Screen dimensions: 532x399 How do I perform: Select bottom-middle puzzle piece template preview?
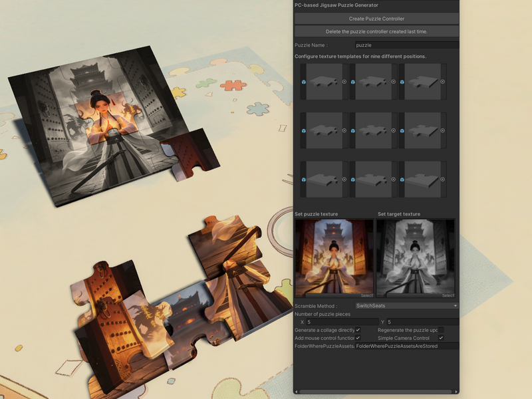pos(373,180)
